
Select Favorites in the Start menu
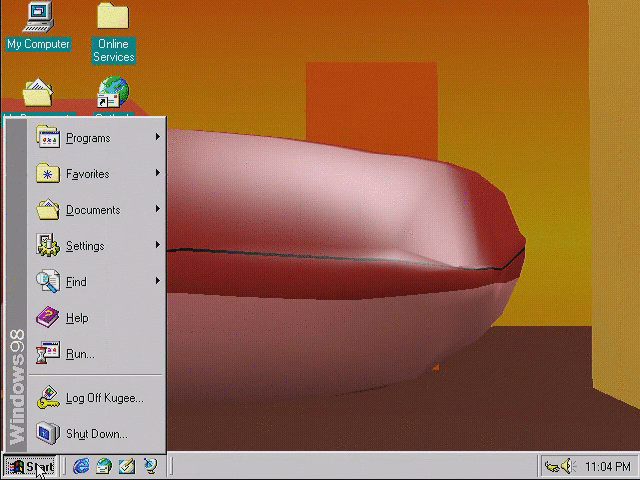pyautogui.click(x=97, y=173)
